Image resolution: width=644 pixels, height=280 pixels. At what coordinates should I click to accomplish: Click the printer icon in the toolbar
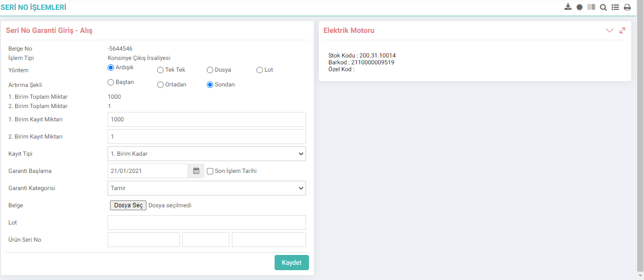click(627, 7)
